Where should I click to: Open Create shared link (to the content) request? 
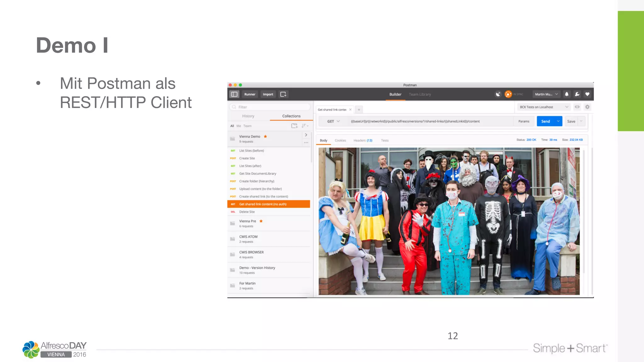point(269,197)
